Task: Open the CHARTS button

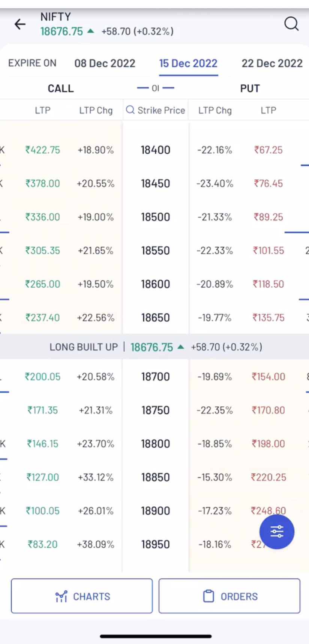Action: [x=82, y=596]
